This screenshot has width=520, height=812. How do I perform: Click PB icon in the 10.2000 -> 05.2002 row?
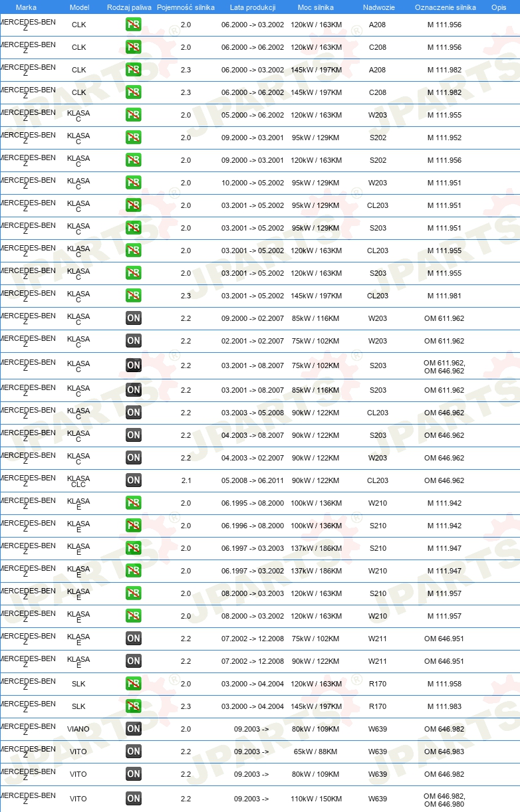134,183
